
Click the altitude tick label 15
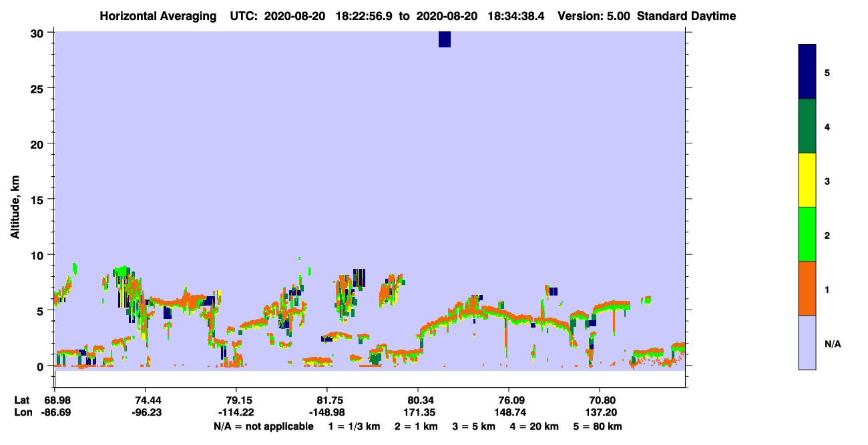[39, 199]
